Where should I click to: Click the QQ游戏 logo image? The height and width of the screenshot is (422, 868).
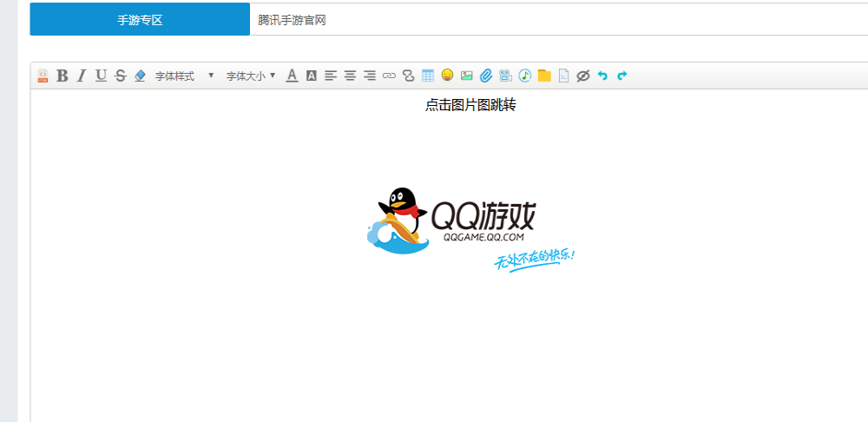point(471,229)
